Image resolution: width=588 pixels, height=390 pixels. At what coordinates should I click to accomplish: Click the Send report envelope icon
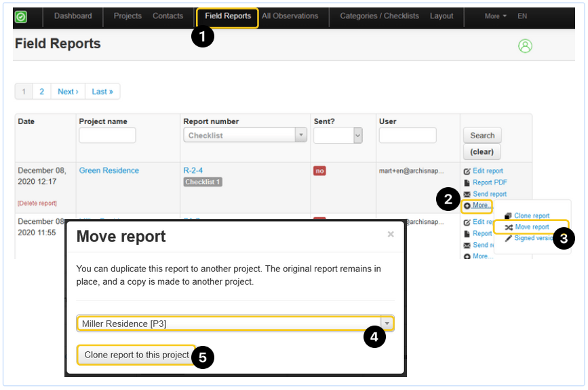pyautogui.click(x=467, y=195)
